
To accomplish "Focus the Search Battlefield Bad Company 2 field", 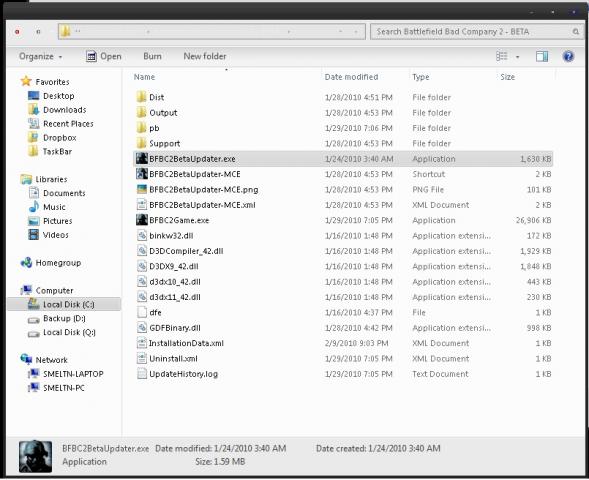I will pyautogui.click(x=476, y=32).
